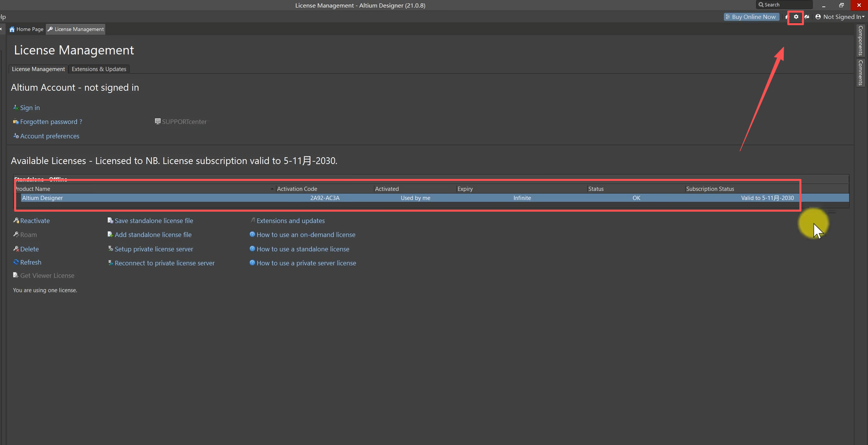This screenshot has height=445, width=868.
Task: Open the settings gear icon
Action: (x=796, y=17)
